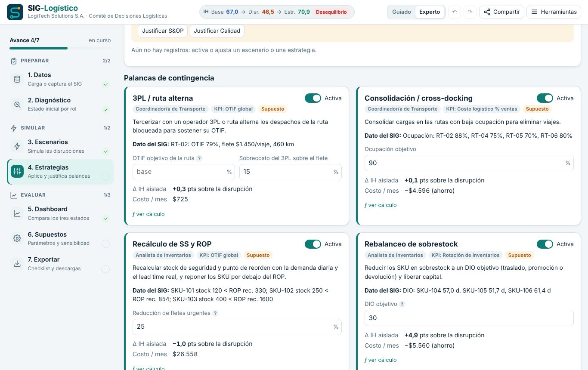Click help icon beside OTIF objetivo de la ruta
The image size is (588, 370).
[x=199, y=158]
